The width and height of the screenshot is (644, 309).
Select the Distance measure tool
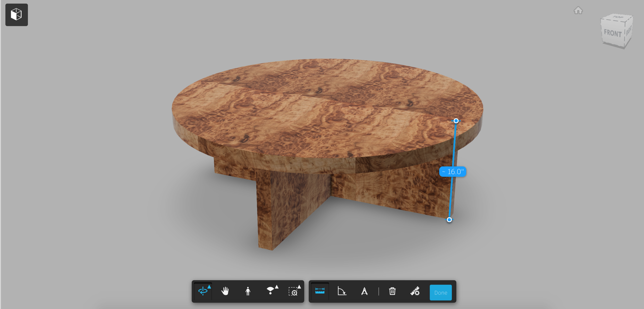coord(320,291)
